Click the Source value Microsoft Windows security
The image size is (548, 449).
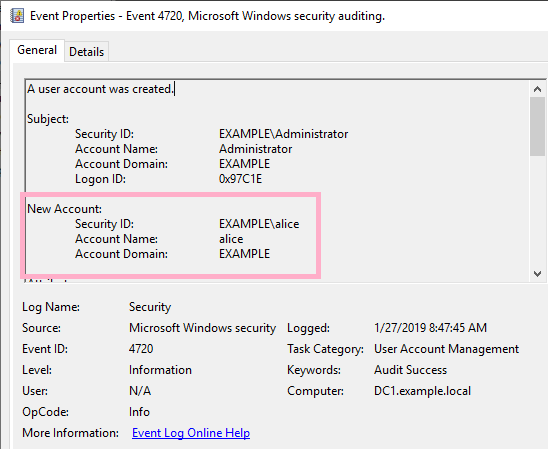coord(202,328)
